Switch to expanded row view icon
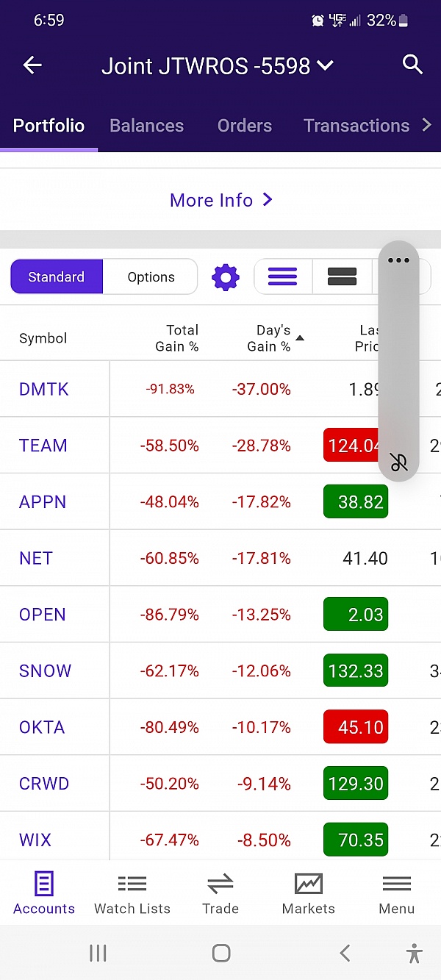Screen dimensions: 441x980 [x=342, y=277]
